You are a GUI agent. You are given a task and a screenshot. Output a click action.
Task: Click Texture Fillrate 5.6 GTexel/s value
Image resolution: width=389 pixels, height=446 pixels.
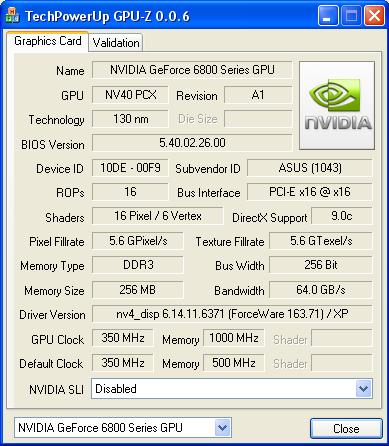pyautogui.click(x=321, y=241)
